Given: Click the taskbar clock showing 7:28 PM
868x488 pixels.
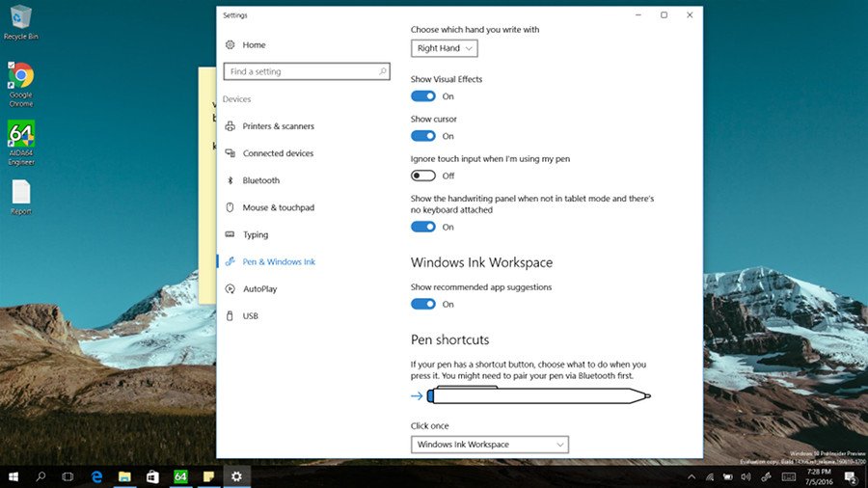Looking at the screenshot, I should tap(819, 477).
